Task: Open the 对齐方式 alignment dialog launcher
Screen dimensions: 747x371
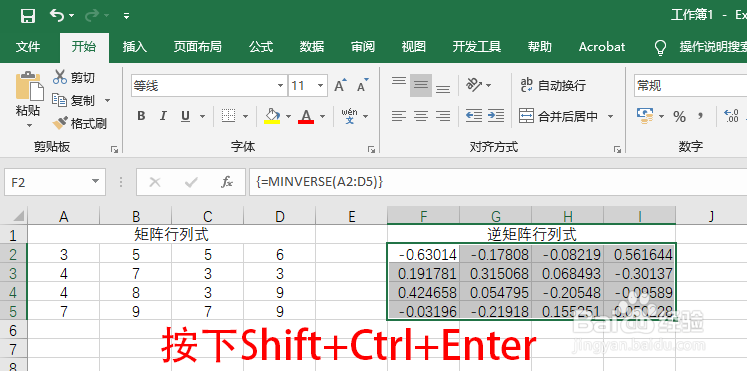Action: (617, 150)
